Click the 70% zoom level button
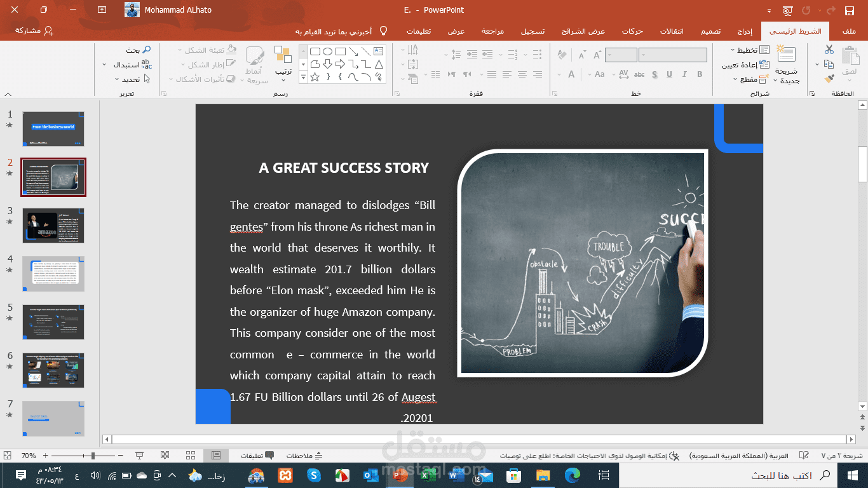 tap(29, 456)
